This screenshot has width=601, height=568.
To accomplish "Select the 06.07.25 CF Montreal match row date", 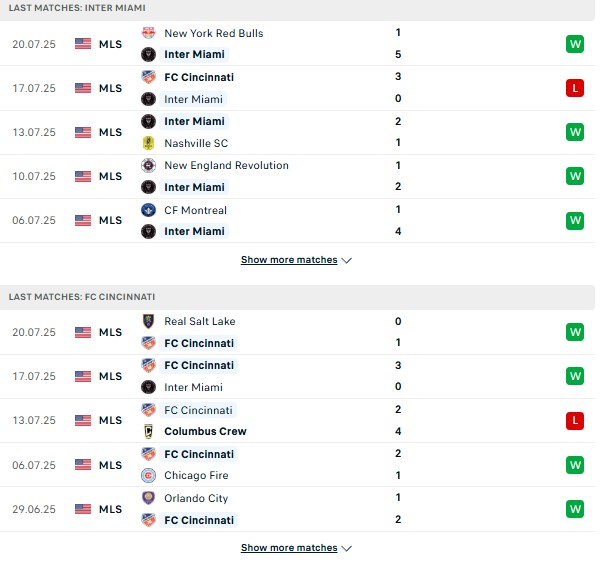I will coord(34,220).
